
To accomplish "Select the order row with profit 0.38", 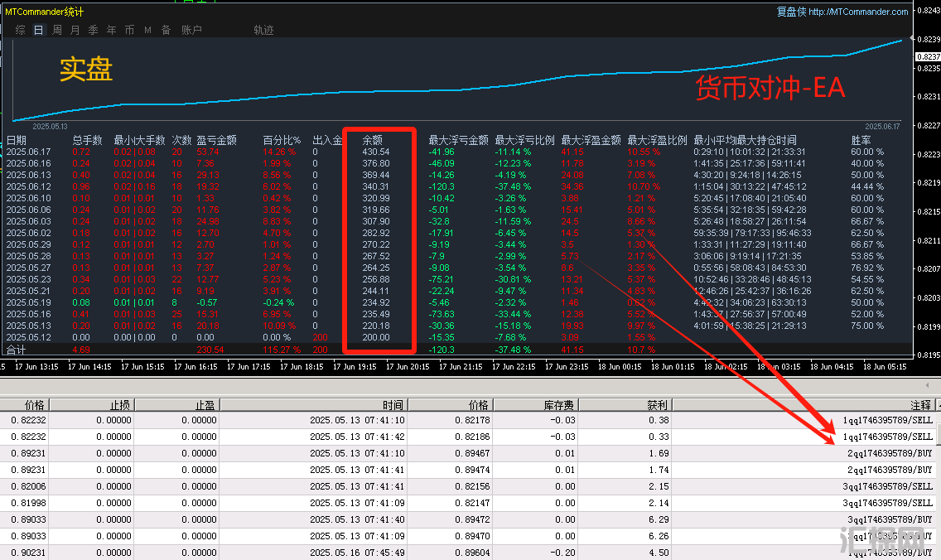I will click(468, 420).
